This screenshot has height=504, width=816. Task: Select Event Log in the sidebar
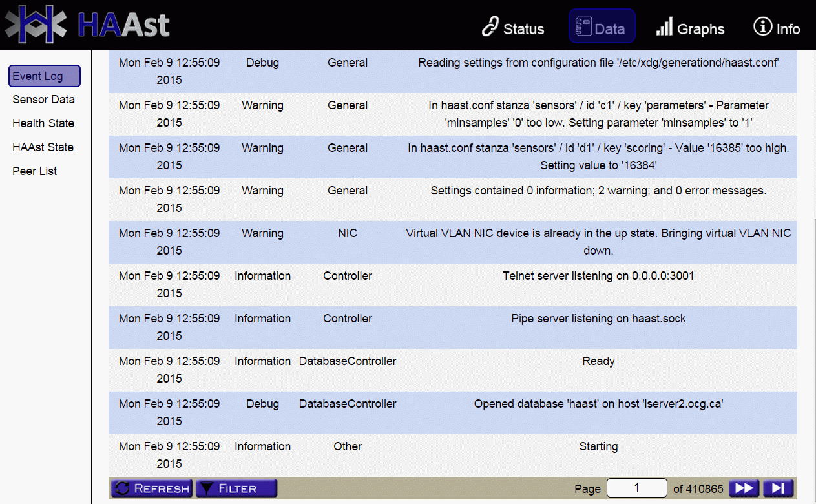[x=44, y=76]
